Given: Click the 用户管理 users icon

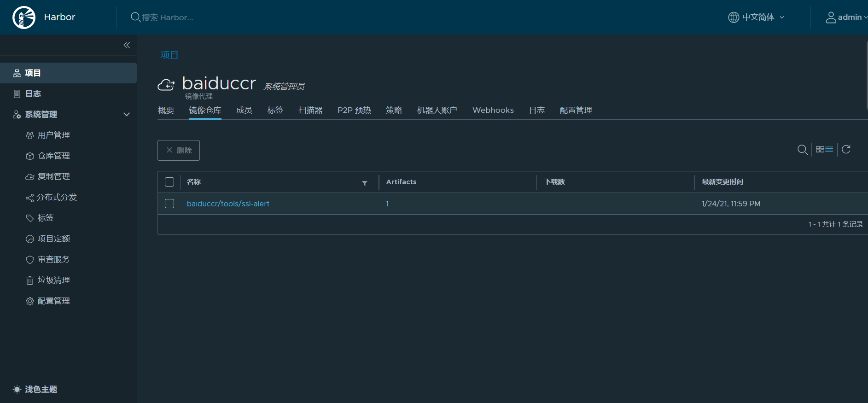Looking at the screenshot, I should [x=30, y=135].
